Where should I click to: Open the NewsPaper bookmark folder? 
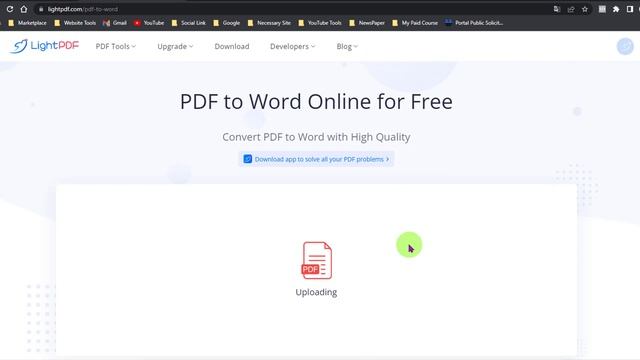point(367,23)
